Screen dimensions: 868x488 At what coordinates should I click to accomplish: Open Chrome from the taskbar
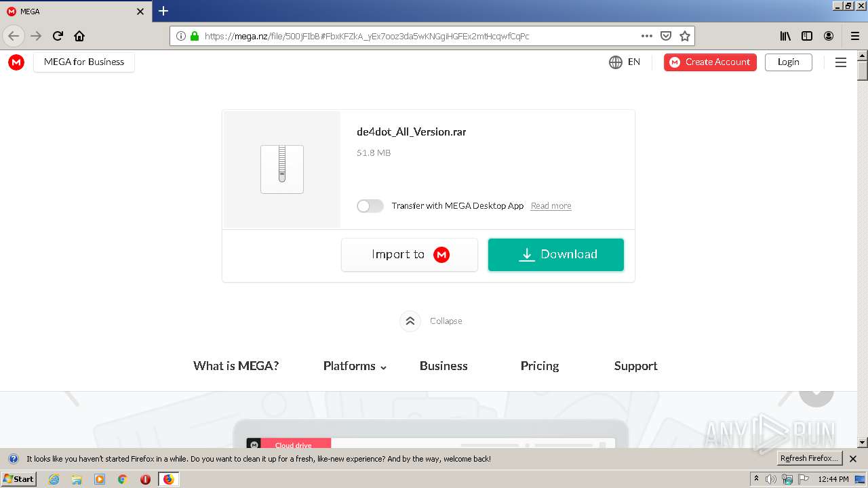pos(122,479)
